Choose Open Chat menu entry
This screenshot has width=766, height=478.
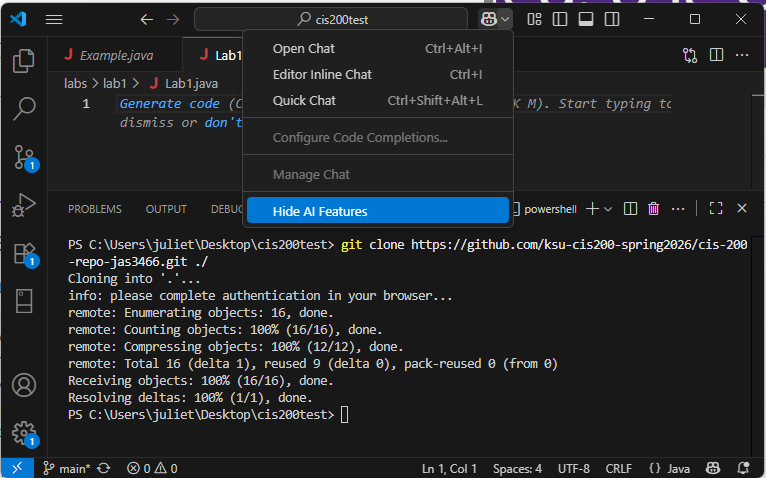[378, 48]
